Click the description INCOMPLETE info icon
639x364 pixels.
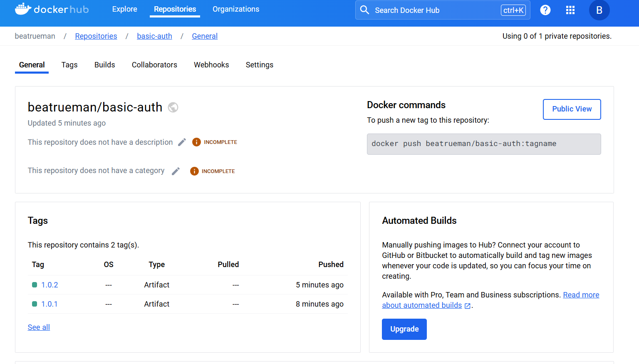point(196,142)
